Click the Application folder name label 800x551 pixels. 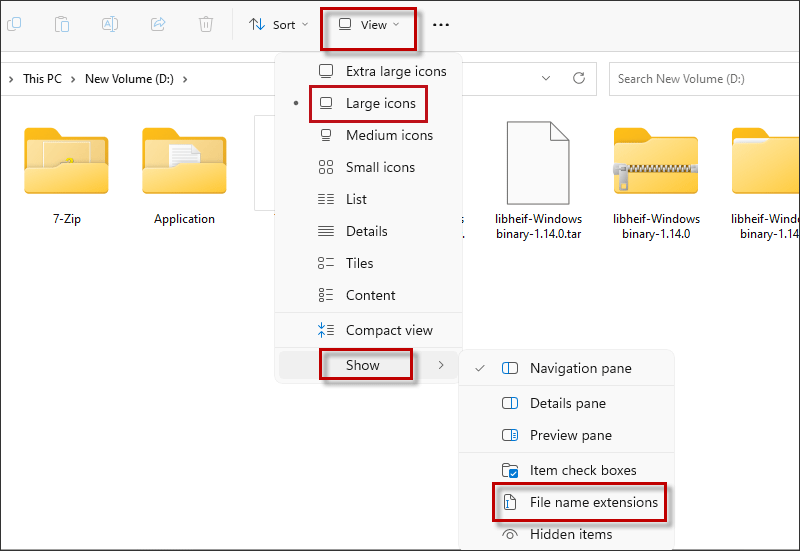tap(184, 219)
